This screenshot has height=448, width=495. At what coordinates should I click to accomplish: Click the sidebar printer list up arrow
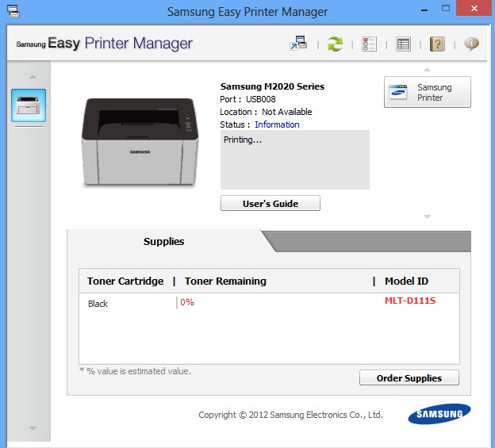tap(33, 77)
